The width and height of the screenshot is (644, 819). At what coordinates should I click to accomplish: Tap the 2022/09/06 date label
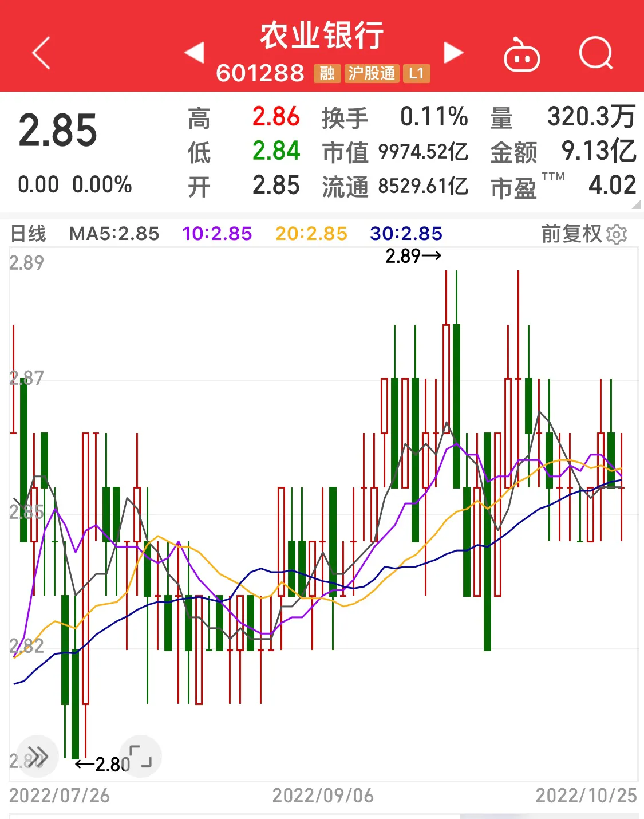[x=323, y=796]
